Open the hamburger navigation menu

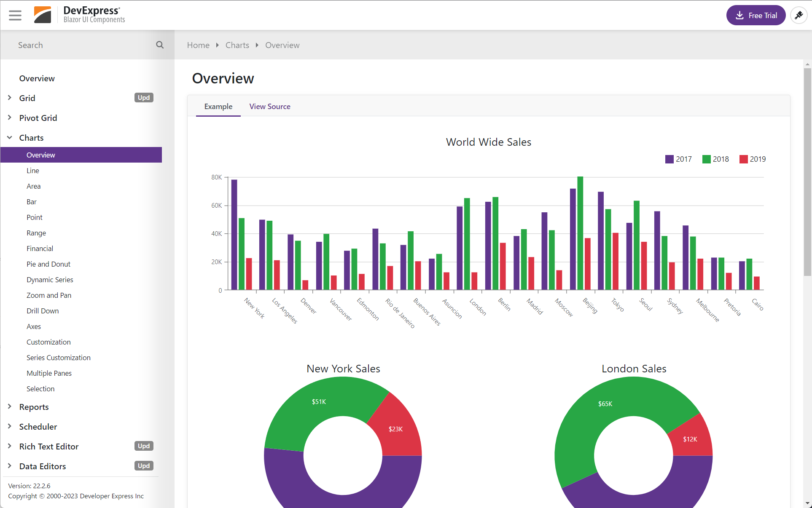coord(15,15)
